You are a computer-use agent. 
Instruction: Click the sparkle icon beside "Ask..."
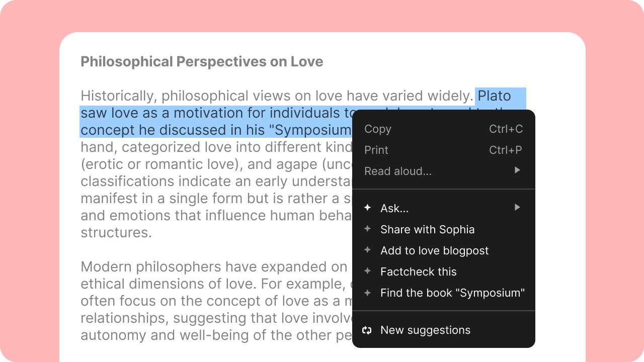368,208
